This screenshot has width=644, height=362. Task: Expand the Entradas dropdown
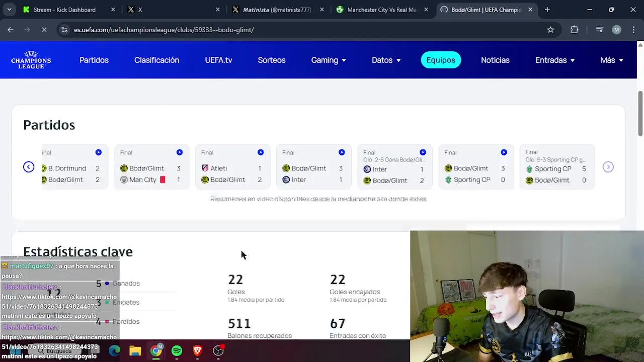pyautogui.click(x=555, y=60)
